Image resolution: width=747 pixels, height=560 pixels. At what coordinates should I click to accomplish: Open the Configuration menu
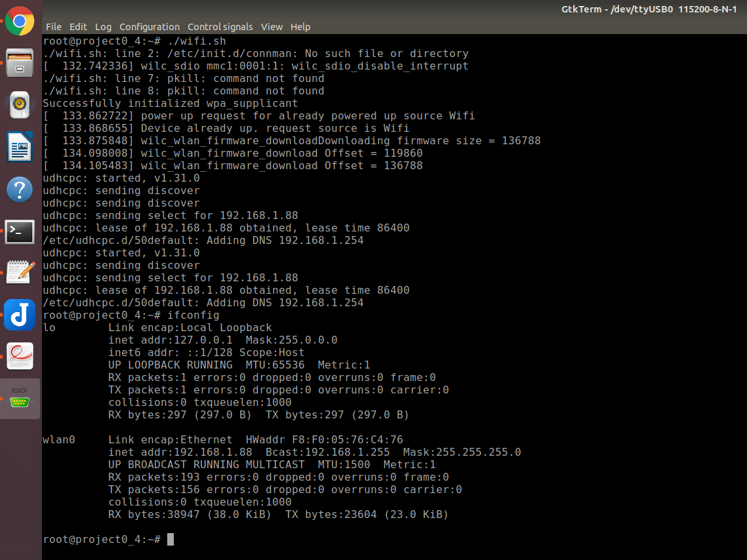click(x=150, y=27)
